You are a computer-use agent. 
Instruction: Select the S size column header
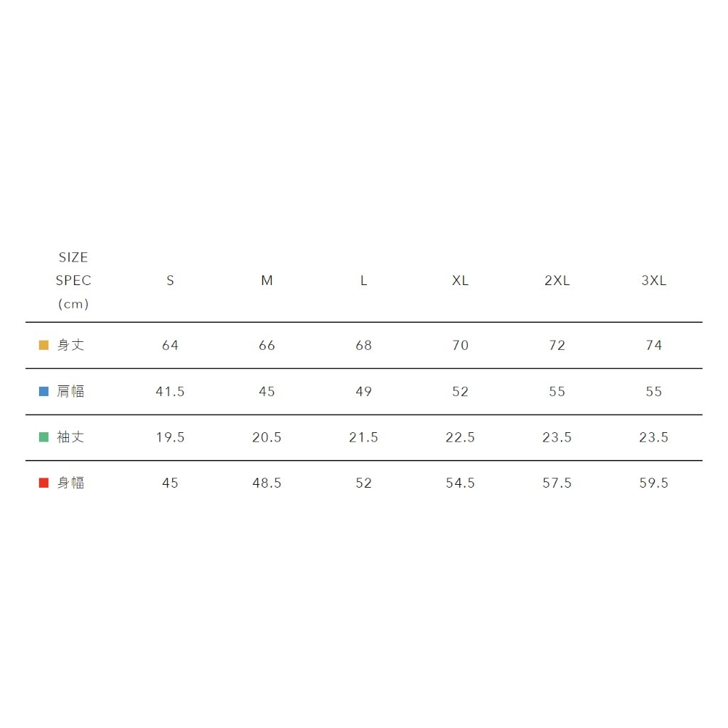(x=170, y=281)
